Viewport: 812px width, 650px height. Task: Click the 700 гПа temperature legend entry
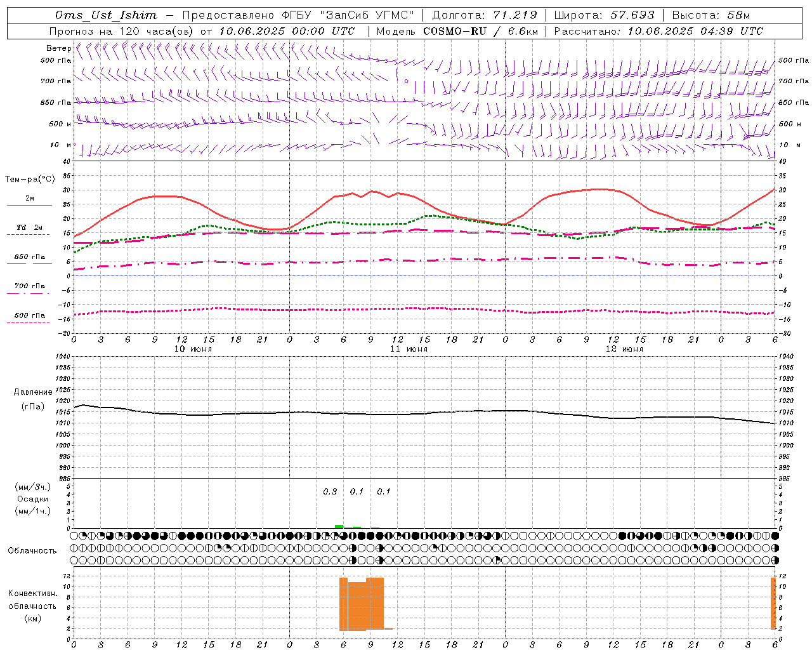pyautogui.click(x=29, y=288)
